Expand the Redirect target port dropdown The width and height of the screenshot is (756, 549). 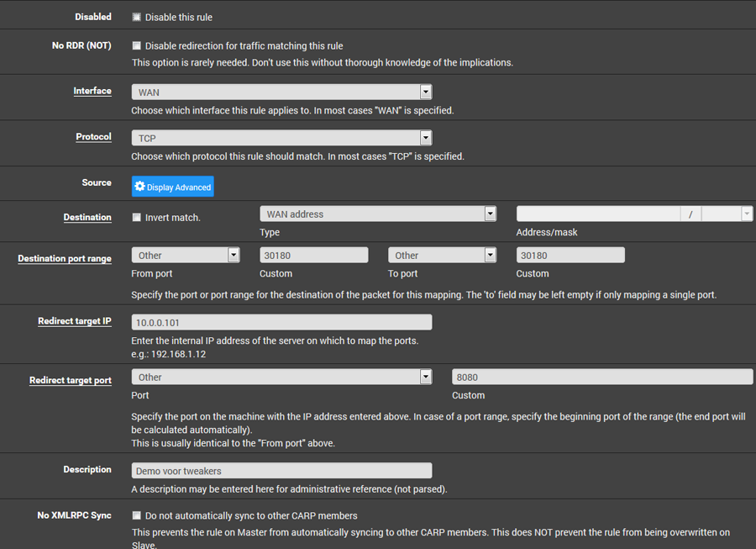point(281,377)
